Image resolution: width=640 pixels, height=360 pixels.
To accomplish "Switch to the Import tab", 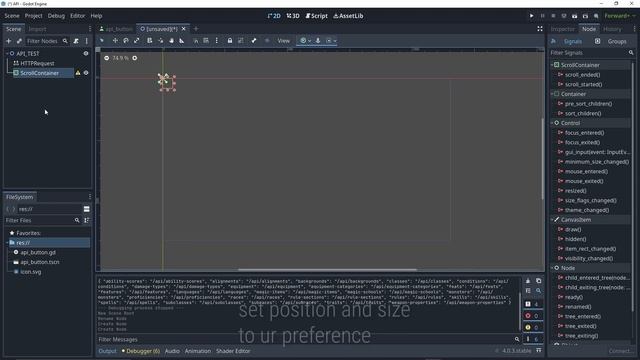I will point(37,29).
